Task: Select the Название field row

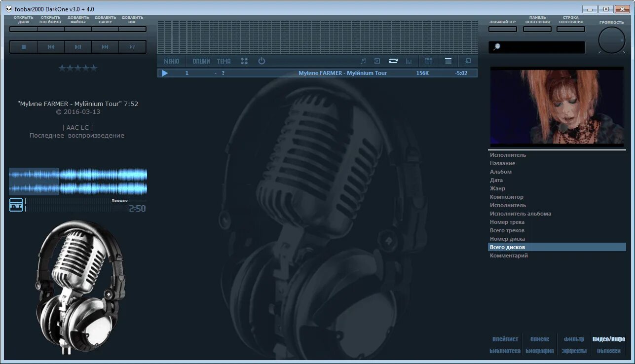Action: [557, 163]
